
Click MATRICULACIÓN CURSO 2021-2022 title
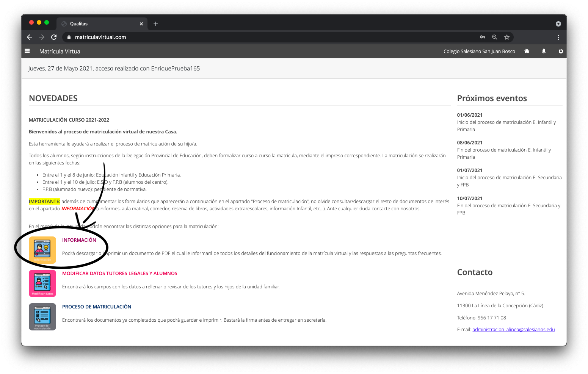[x=69, y=120]
